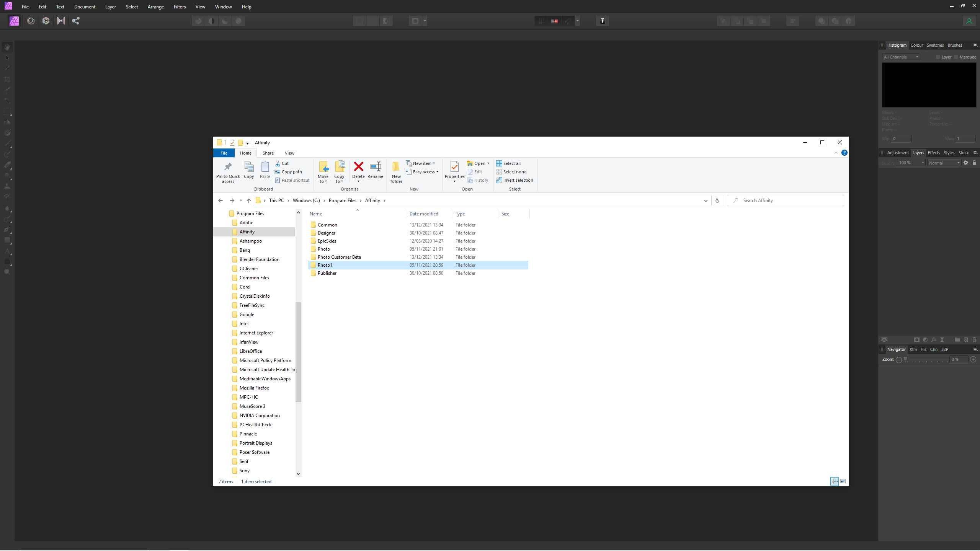Select the Text tool near the toolbar bottom
This screenshot has height=551, width=980.
pos(8,251)
